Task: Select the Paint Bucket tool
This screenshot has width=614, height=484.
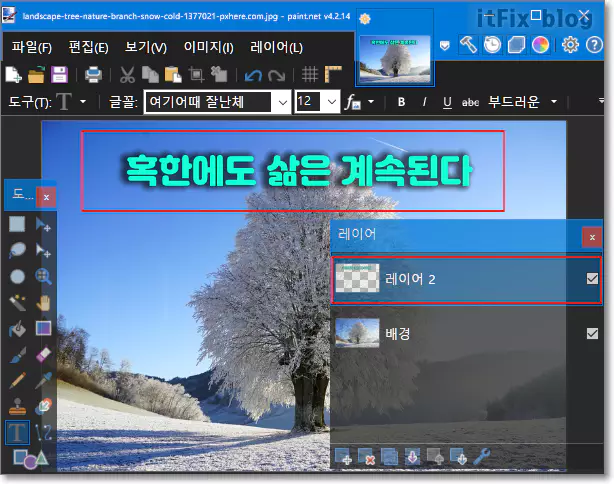Action: pyautogui.click(x=17, y=329)
